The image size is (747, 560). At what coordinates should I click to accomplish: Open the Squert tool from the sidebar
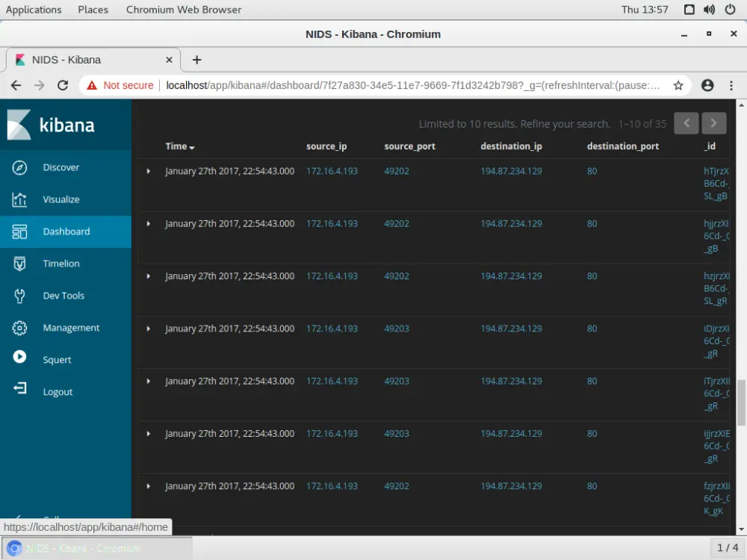(x=58, y=360)
